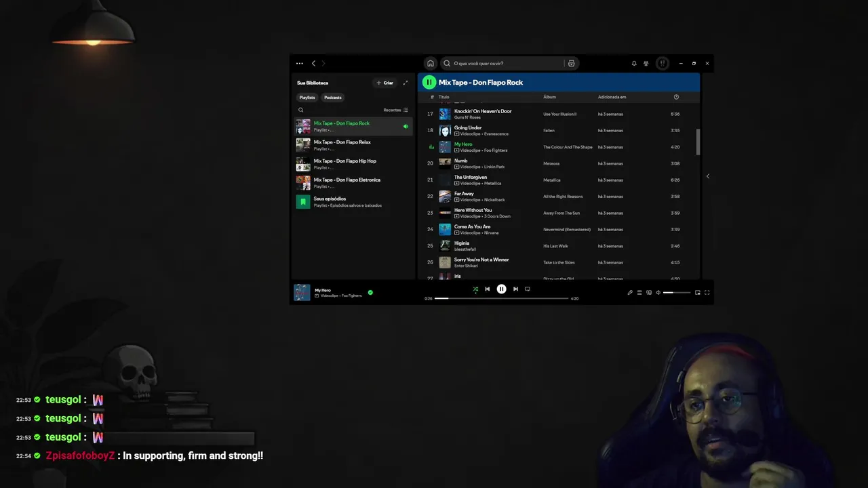This screenshot has width=868, height=488.
Task: Toggle lyrics microphone icon
Action: [630, 293]
